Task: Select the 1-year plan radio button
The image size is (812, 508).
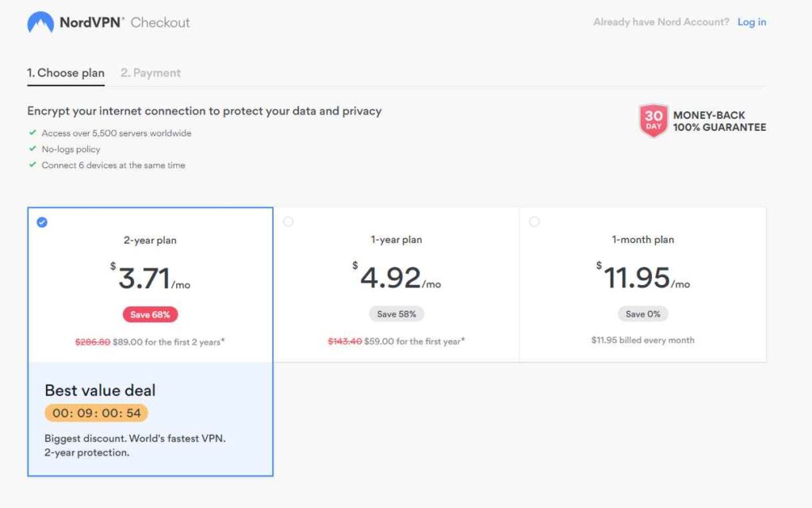Action: (288, 221)
